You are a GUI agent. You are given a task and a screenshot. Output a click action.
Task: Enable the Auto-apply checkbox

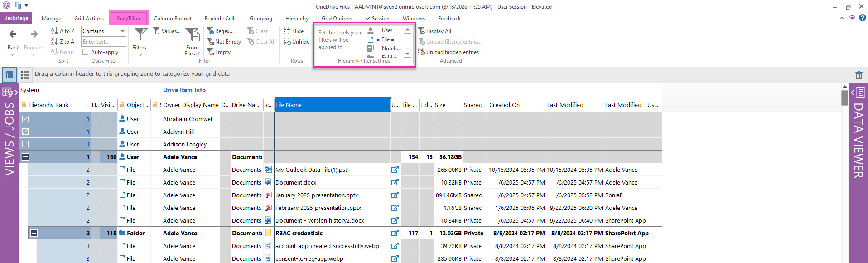85,52
